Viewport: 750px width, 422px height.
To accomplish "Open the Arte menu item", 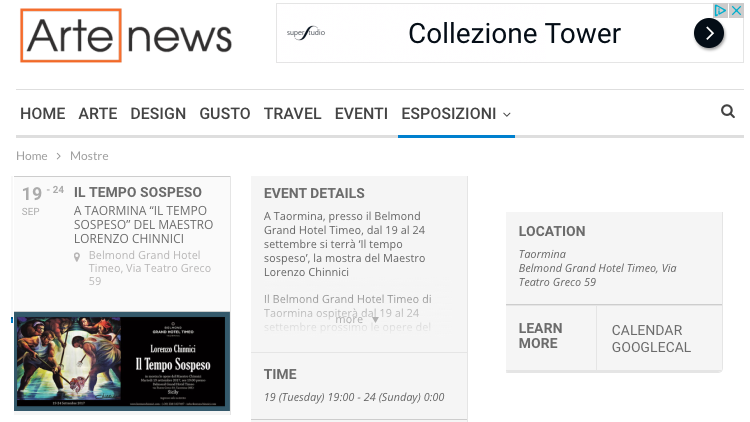I will [x=98, y=114].
